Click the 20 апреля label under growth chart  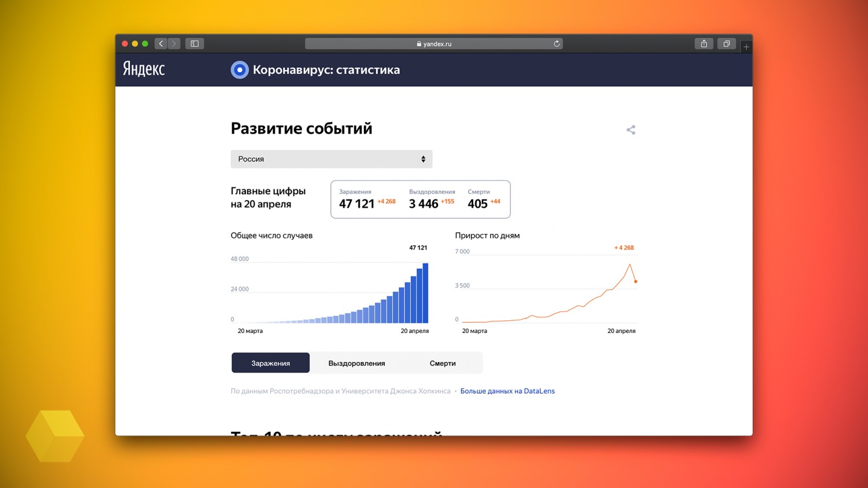[x=621, y=331]
